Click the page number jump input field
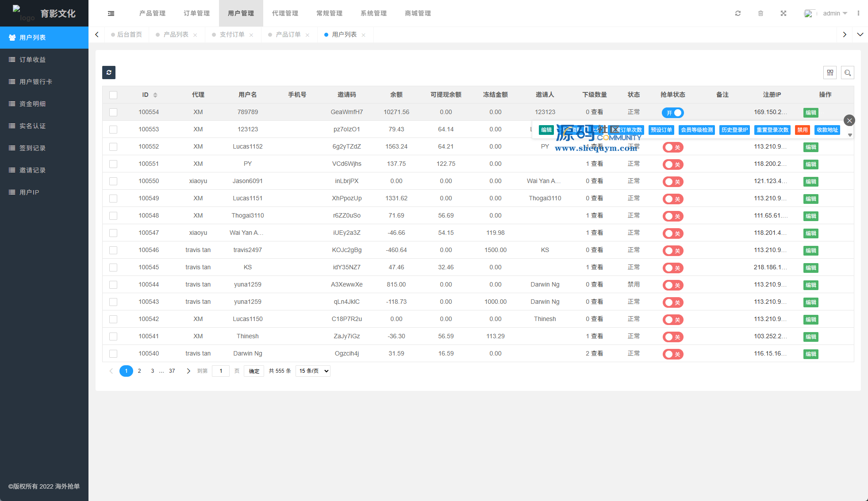The width and height of the screenshot is (868, 501). click(x=221, y=371)
